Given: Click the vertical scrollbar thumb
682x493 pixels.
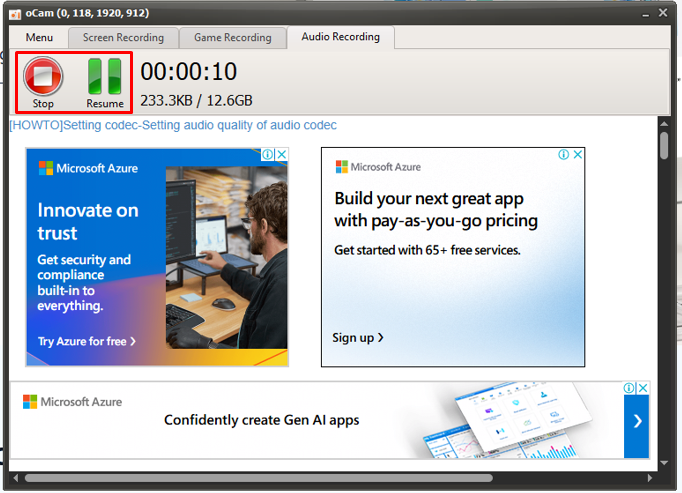Looking at the screenshot, I should click(664, 146).
